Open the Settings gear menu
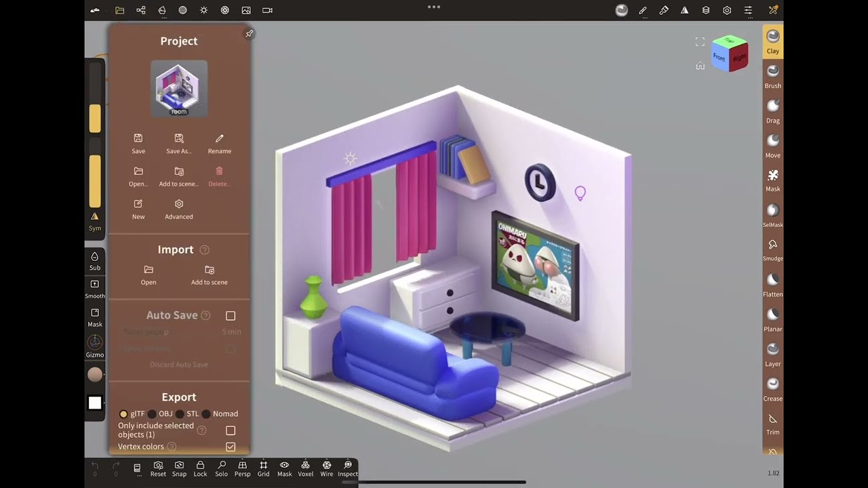The image size is (868, 488). pyautogui.click(x=727, y=10)
